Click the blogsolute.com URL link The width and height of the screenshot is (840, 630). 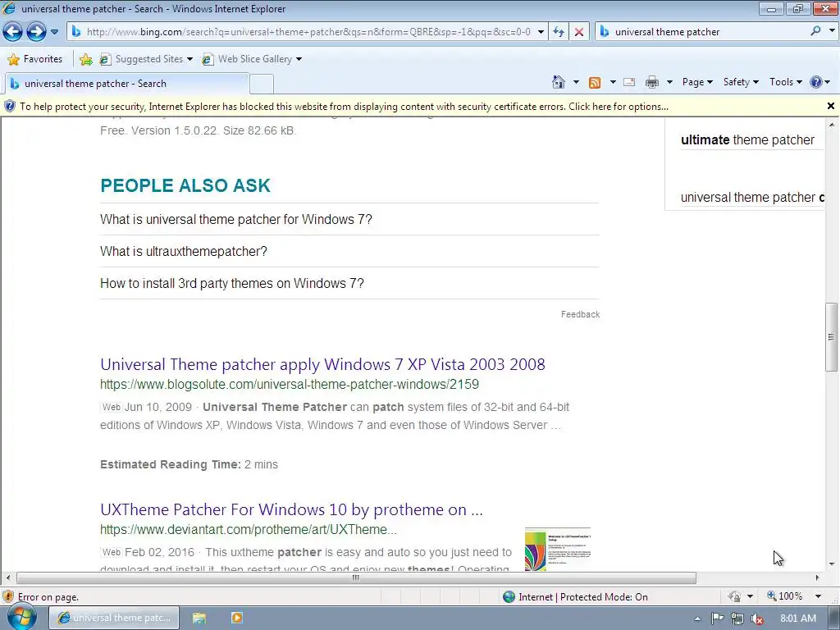(290, 384)
